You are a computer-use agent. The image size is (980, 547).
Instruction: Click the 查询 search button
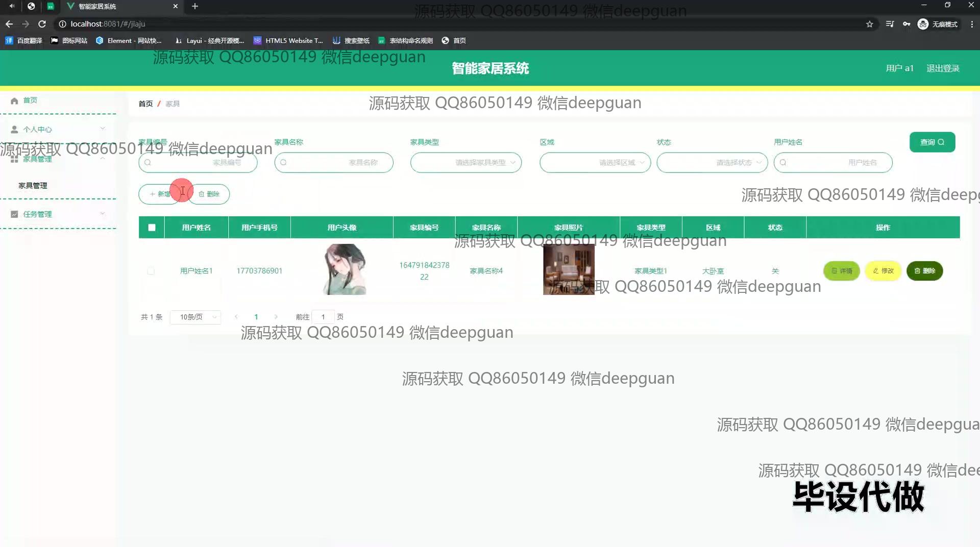pyautogui.click(x=932, y=142)
